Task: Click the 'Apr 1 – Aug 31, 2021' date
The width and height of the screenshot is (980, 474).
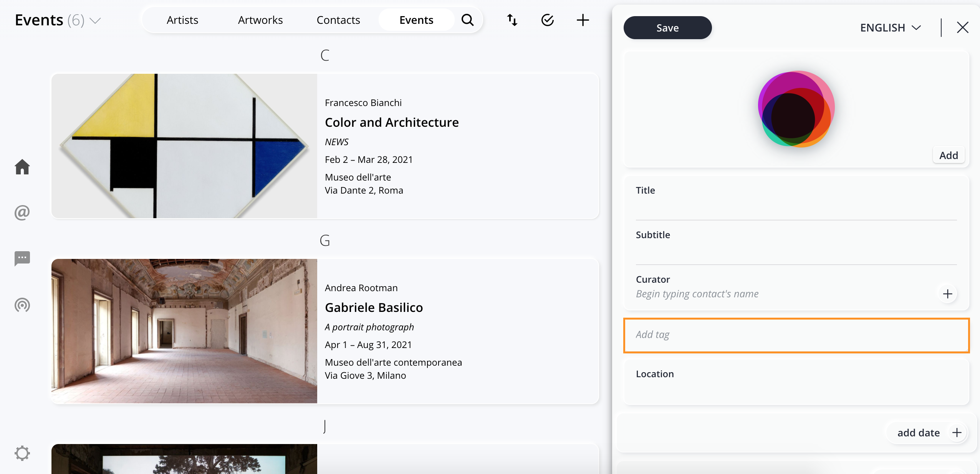Action: [368, 345]
